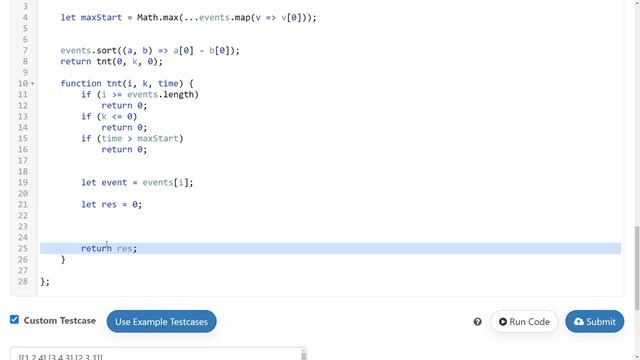Toggle the Custom Testcase checkbox
640x360 pixels.
[14, 320]
